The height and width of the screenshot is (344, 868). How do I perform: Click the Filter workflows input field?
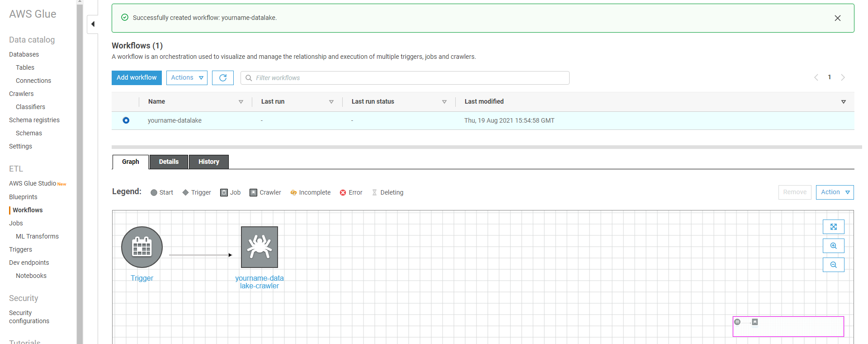point(405,78)
